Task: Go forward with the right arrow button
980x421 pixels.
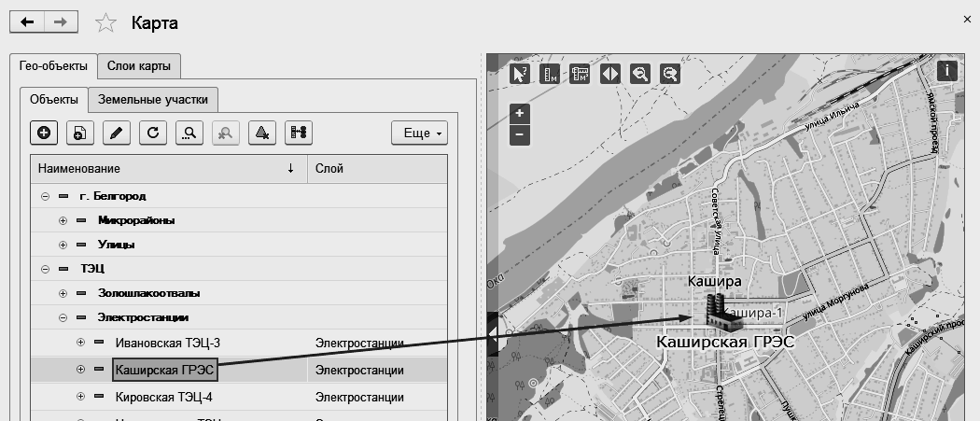Action: click(x=61, y=22)
